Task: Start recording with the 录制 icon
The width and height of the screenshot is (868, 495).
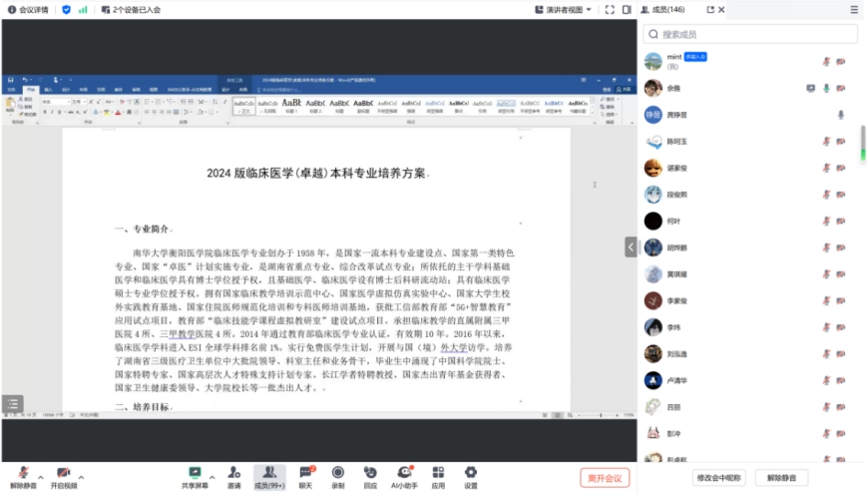Action: [x=338, y=476]
